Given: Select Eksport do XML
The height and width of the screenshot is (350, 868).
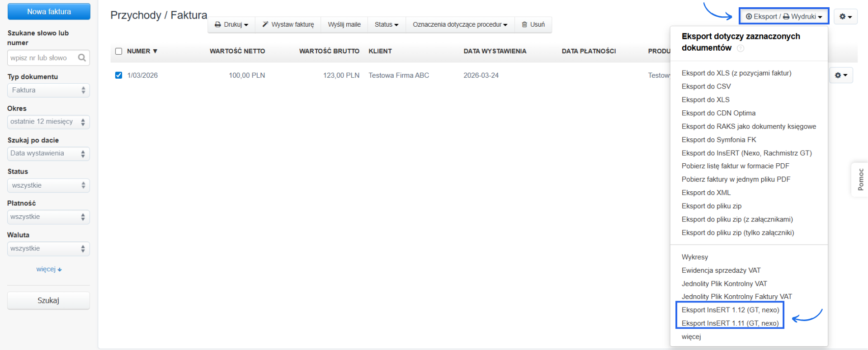Looking at the screenshot, I should (706, 193).
